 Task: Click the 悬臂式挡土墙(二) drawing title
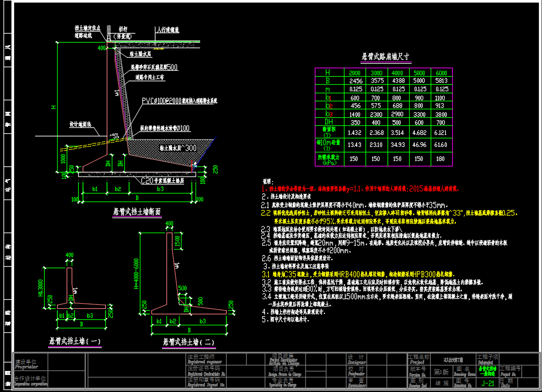[x=189, y=342]
